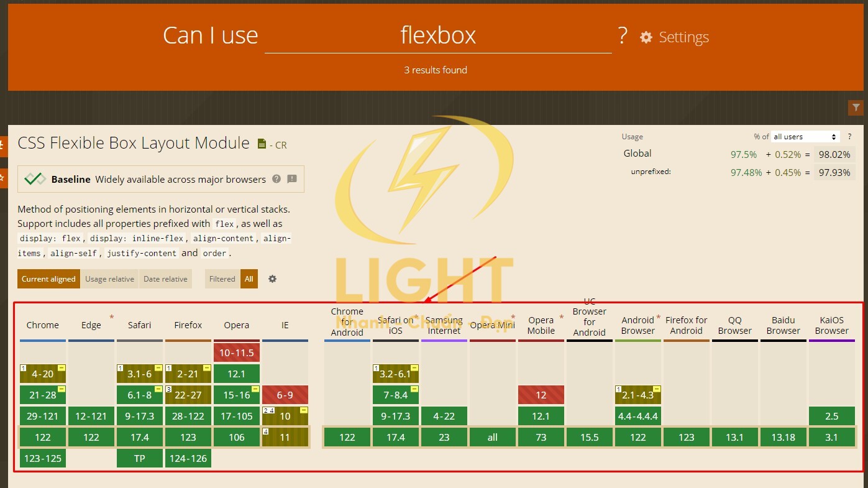Viewport: 868px width, 488px height.
Task: Select the Firefox 28-122 version cell
Action: pyautogui.click(x=188, y=416)
